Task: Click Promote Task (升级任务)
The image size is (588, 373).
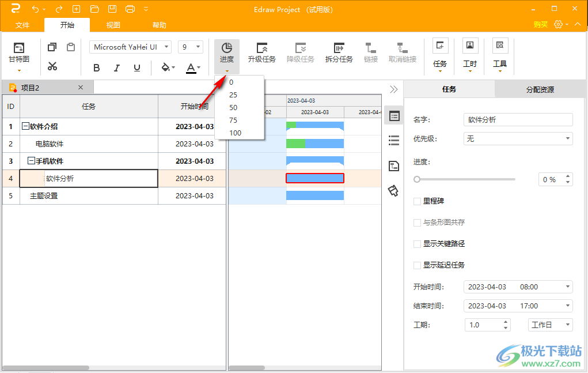Action: pos(262,52)
